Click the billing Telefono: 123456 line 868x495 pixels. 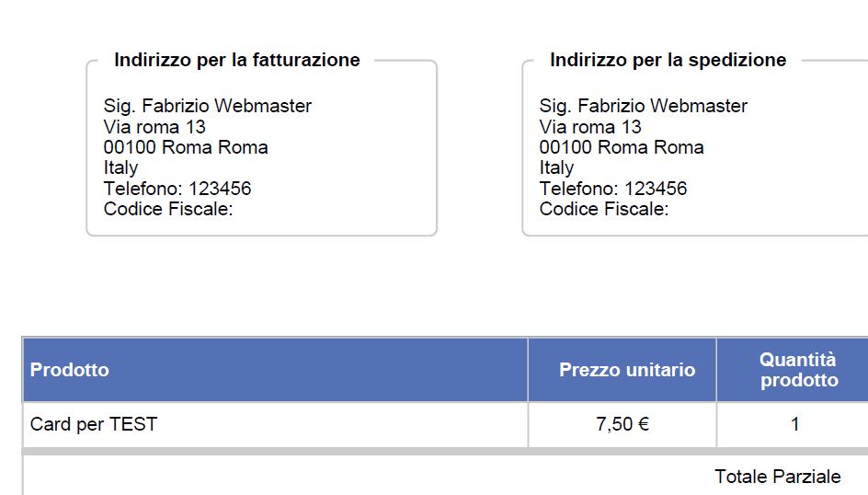click(x=177, y=189)
